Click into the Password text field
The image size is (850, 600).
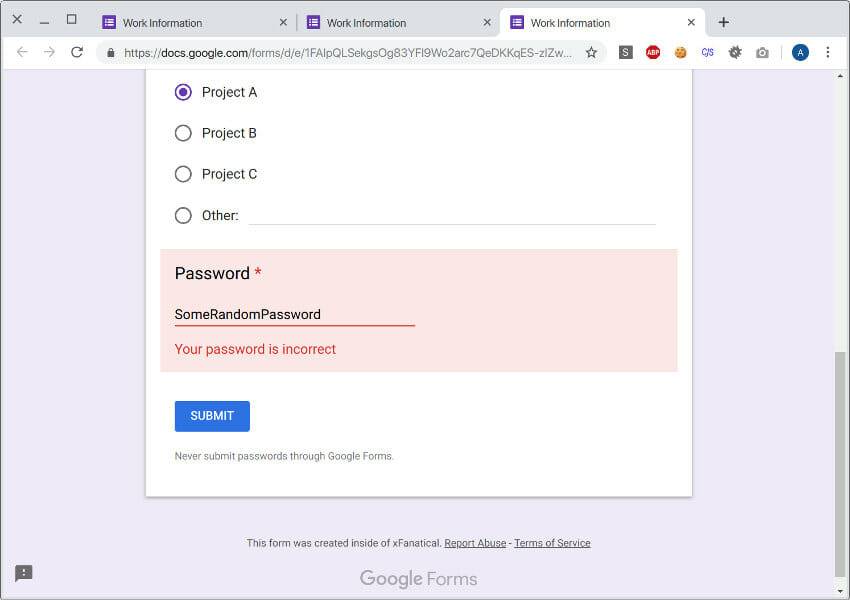click(x=294, y=314)
